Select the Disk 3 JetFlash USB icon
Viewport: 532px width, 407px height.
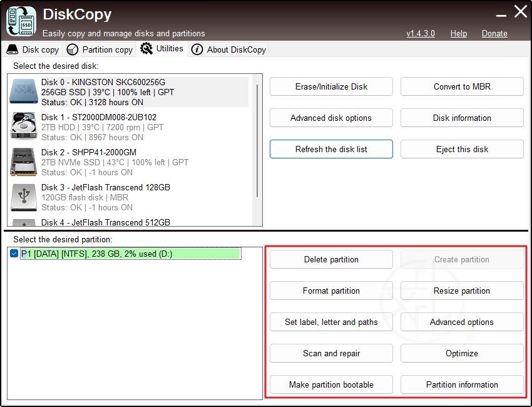point(24,197)
